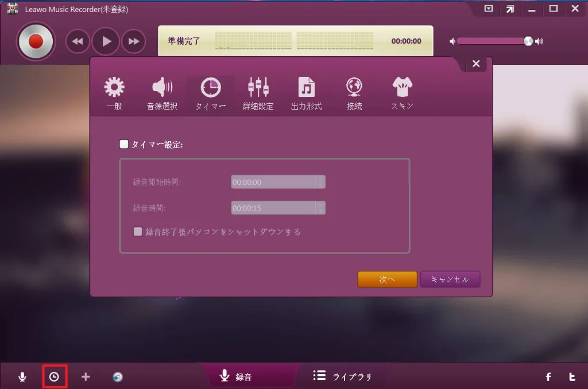The width and height of the screenshot is (588, 389).
Task: Open the スキン skin settings
Action: (x=401, y=91)
